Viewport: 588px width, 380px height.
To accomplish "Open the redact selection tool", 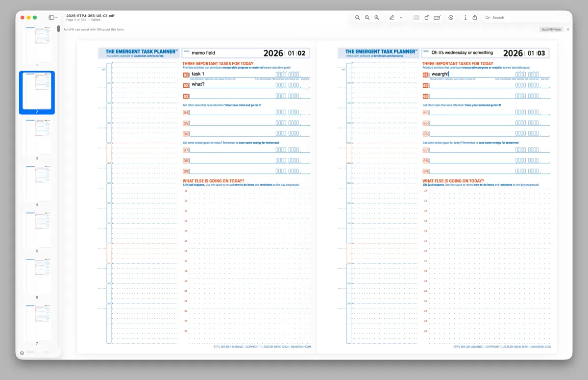I will coord(416,18).
